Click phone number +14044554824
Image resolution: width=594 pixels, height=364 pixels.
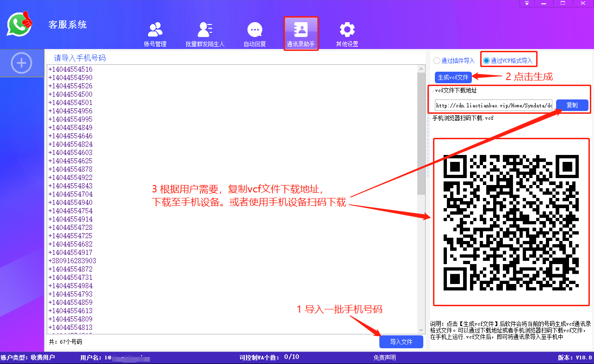(70, 144)
